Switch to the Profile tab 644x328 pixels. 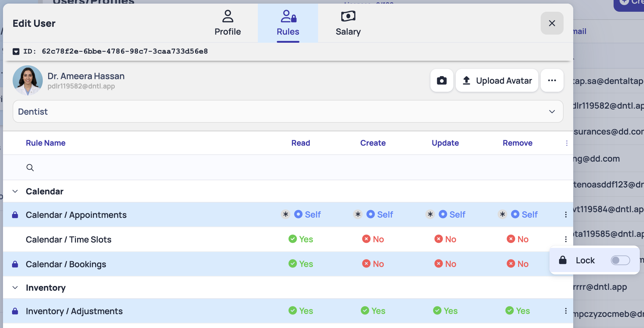227,23
